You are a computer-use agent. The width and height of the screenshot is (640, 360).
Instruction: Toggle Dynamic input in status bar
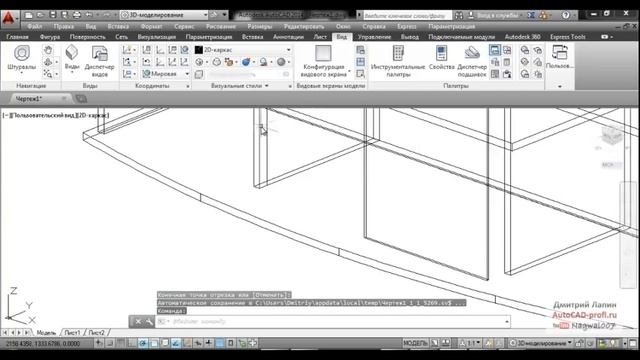[198, 343]
